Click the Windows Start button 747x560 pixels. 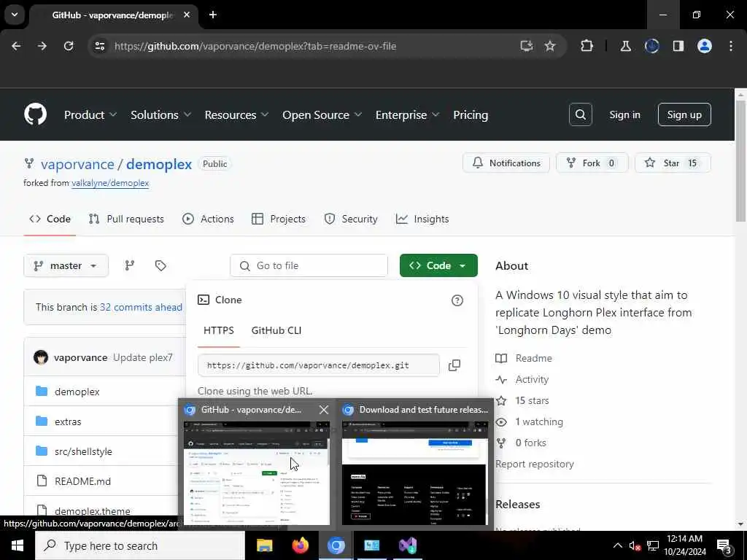[18, 545]
